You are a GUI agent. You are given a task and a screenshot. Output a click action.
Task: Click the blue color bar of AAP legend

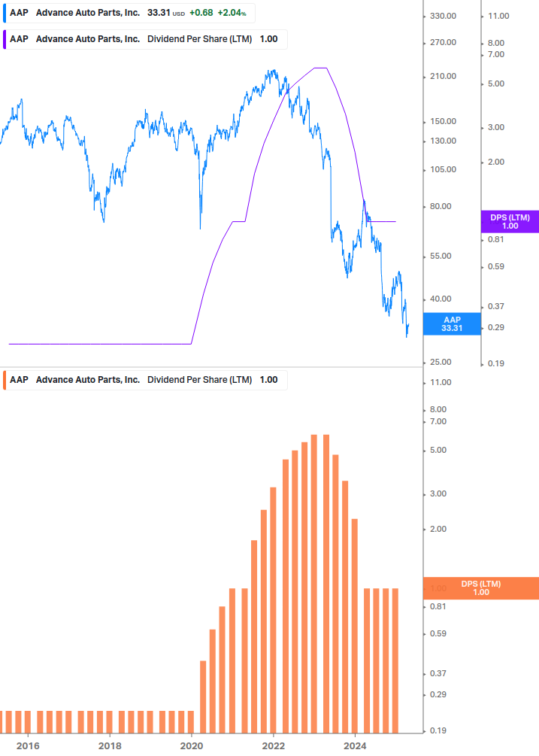(5, 13)
